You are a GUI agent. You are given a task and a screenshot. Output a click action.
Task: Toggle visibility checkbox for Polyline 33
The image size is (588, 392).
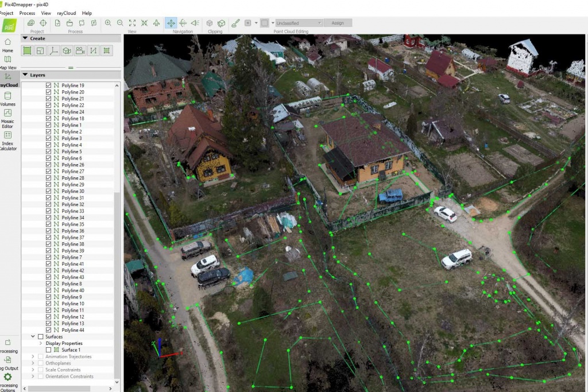point(49,211)
